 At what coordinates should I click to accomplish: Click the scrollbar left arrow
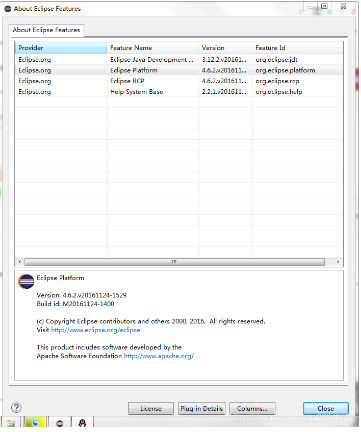coord(20,262)
